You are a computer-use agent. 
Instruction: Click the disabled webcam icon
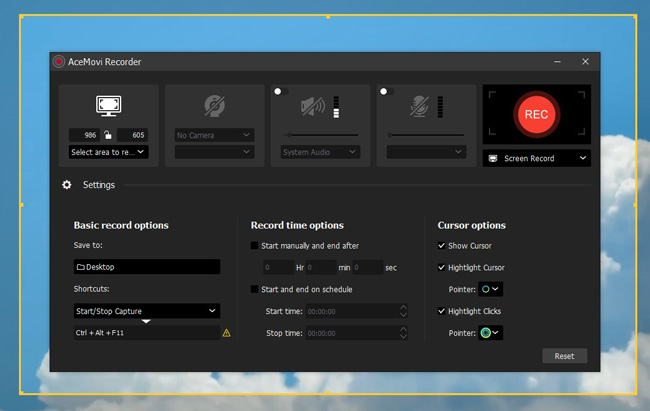point(214,106)
